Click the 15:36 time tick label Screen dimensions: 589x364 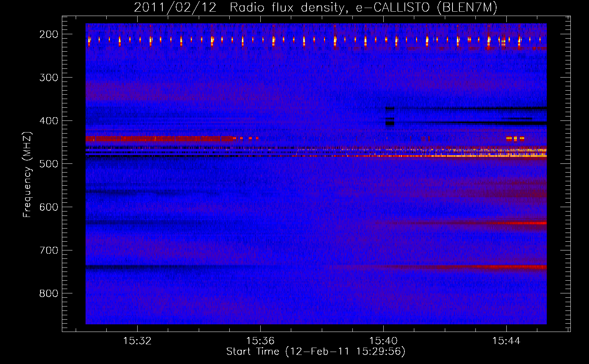(260, 341)
